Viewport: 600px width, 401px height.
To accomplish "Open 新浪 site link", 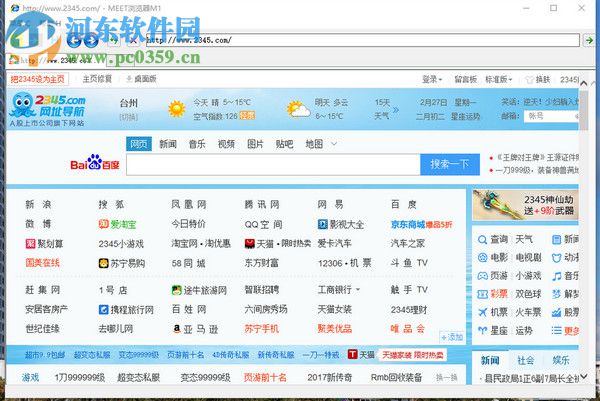I will [38, 204].
